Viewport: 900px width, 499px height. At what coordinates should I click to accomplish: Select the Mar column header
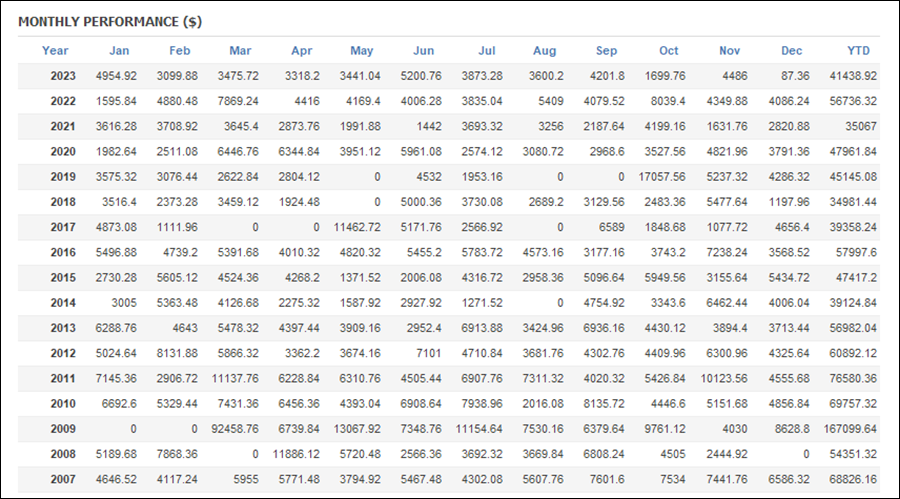240,51
